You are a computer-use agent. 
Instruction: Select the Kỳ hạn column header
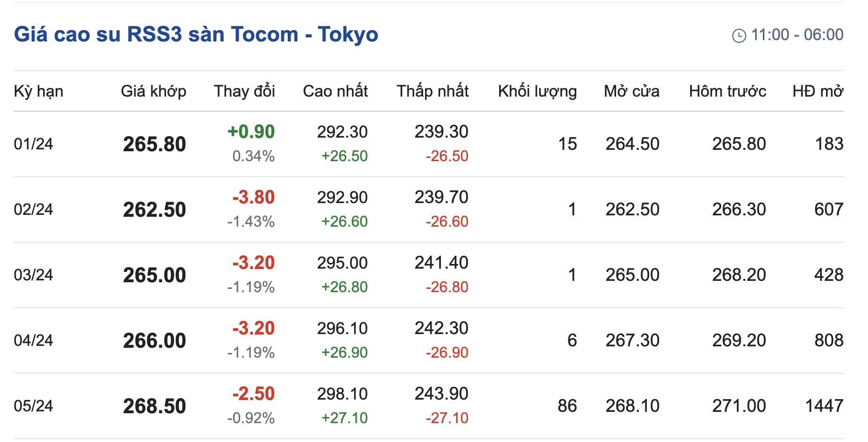pos(38,91)
